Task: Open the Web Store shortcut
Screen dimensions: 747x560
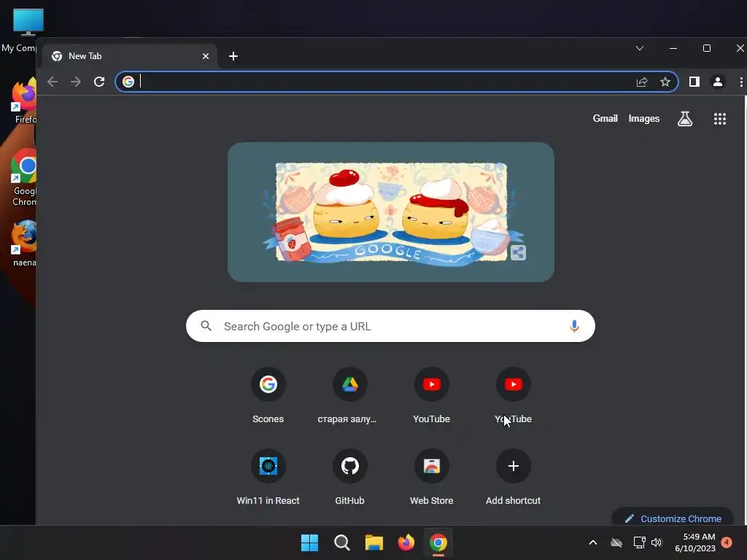Action: (432, 477)
